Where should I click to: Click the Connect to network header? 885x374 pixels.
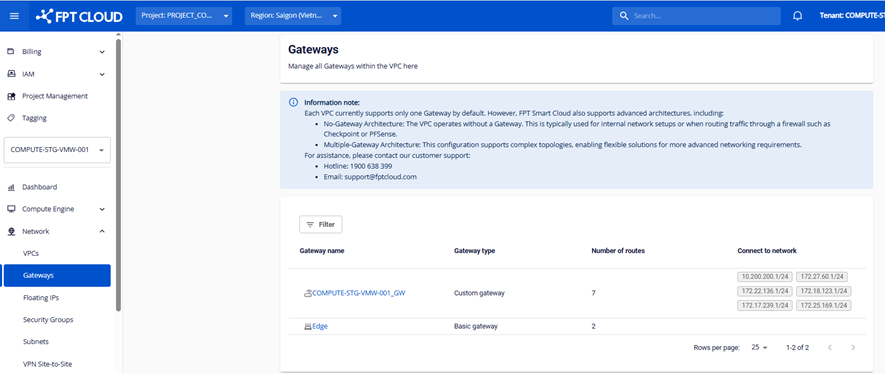(766, 250)
